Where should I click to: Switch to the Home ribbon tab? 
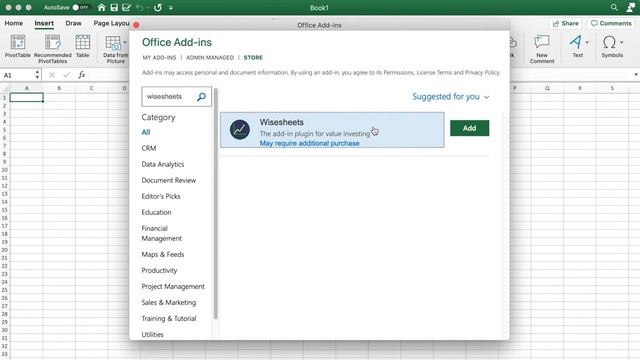(13, 23)
